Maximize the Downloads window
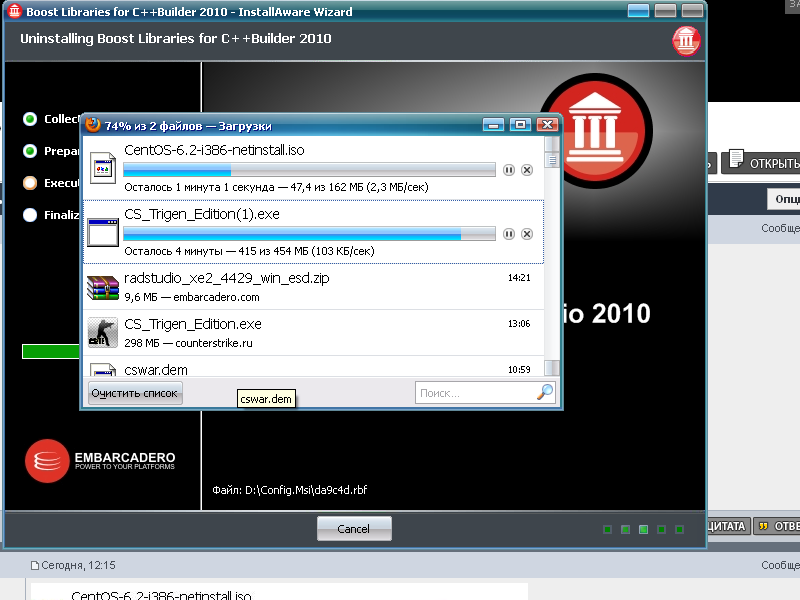 pyautogui.click(x=520, y=124)
